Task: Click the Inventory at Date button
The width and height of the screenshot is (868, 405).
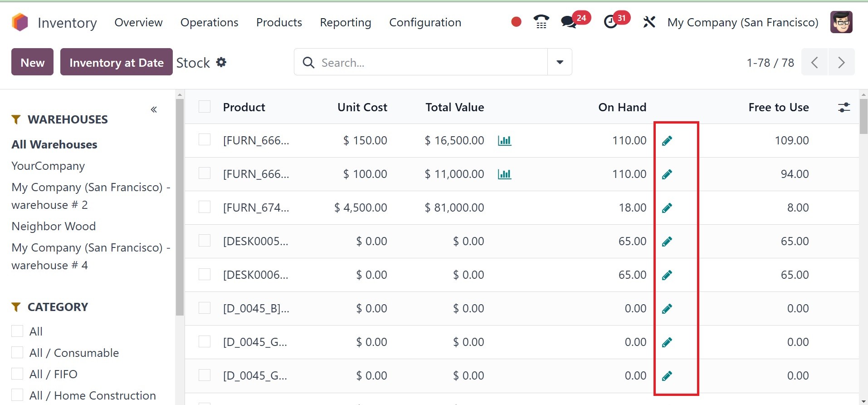Action: click(116, 62)
